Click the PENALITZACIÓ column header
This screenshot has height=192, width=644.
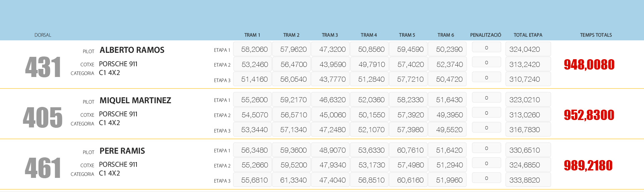click(485, 35)
